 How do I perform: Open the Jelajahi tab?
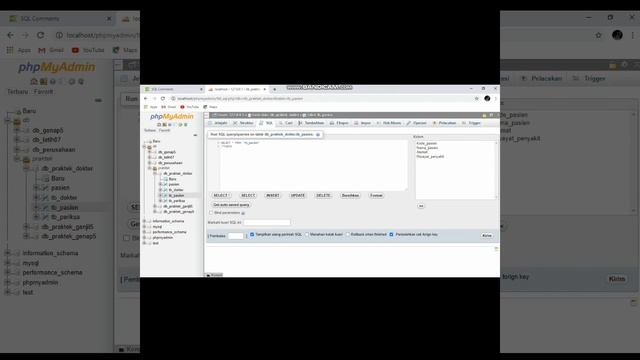click(x=218, y=123)
